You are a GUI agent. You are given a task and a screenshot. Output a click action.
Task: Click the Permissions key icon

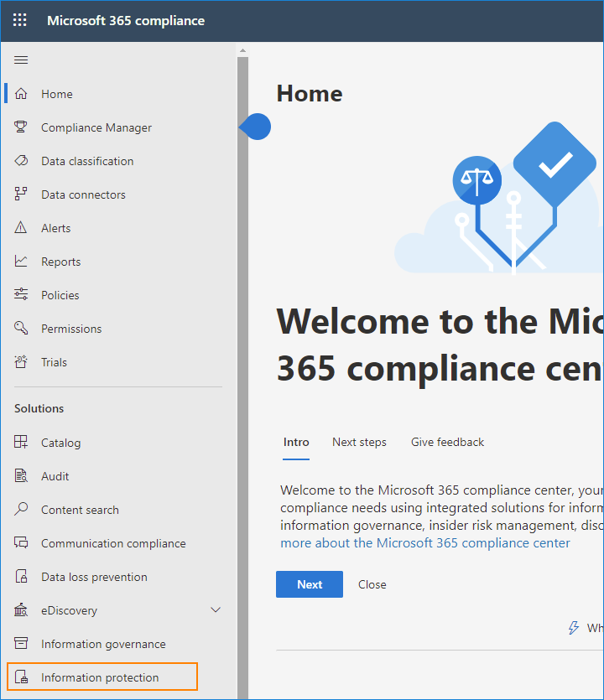[x=21, y=328]
